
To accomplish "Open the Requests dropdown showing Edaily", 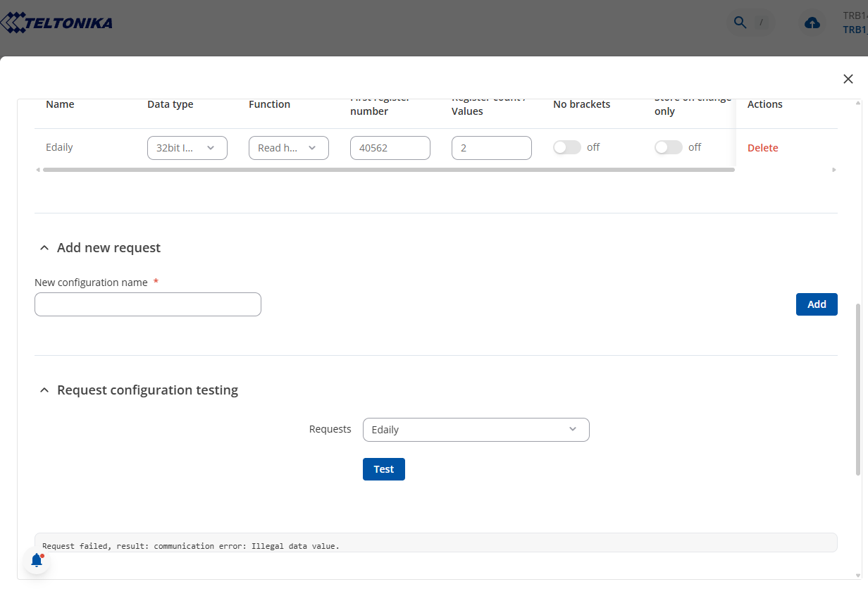I will (476, 430).
